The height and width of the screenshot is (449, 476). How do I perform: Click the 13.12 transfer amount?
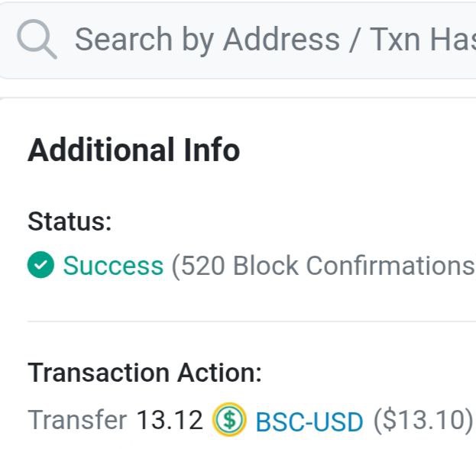coord(170,420)
